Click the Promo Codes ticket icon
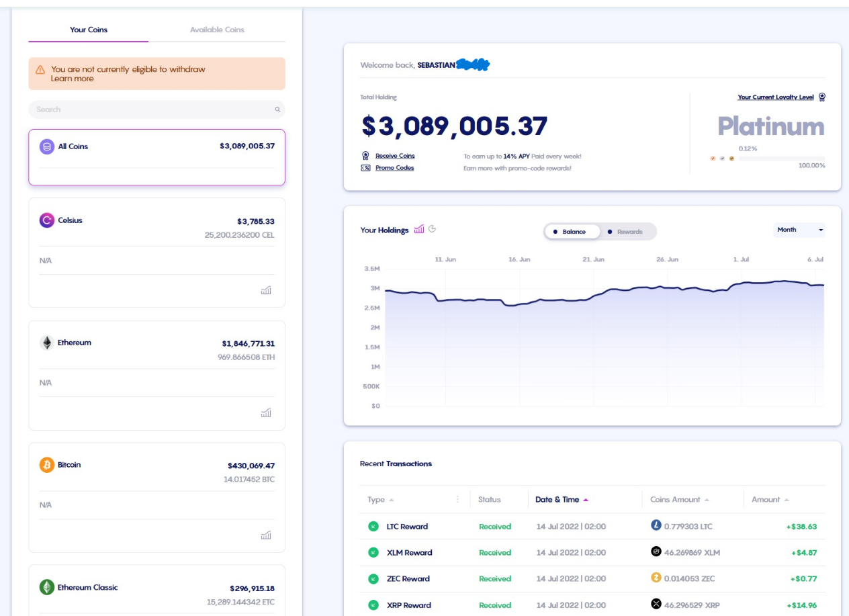849x616 pixels. click(365, 168)
